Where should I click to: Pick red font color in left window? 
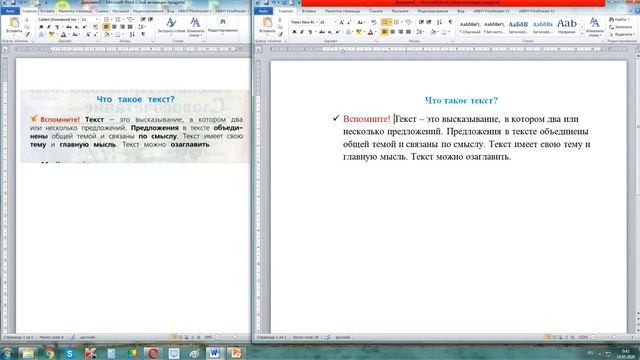(64, 35)
